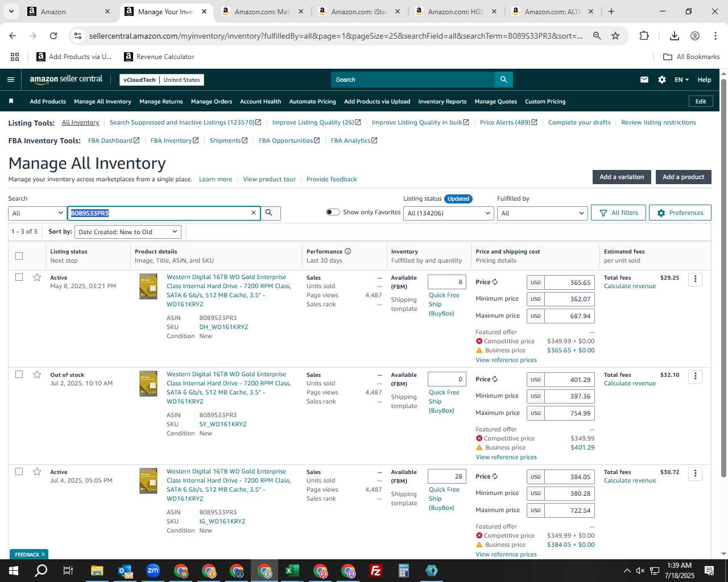Click the Add a variation button
This screenshot has width=728, height=582.
coord(622,177)
